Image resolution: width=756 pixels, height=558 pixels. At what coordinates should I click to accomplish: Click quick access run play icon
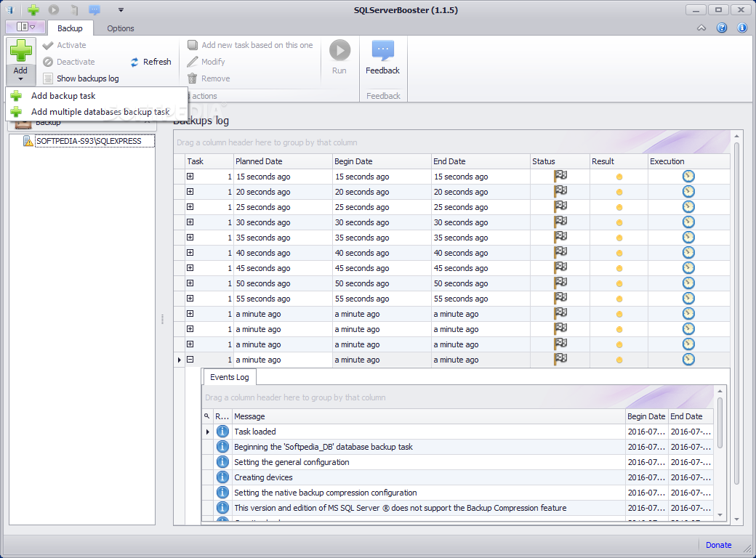(53, 9)
